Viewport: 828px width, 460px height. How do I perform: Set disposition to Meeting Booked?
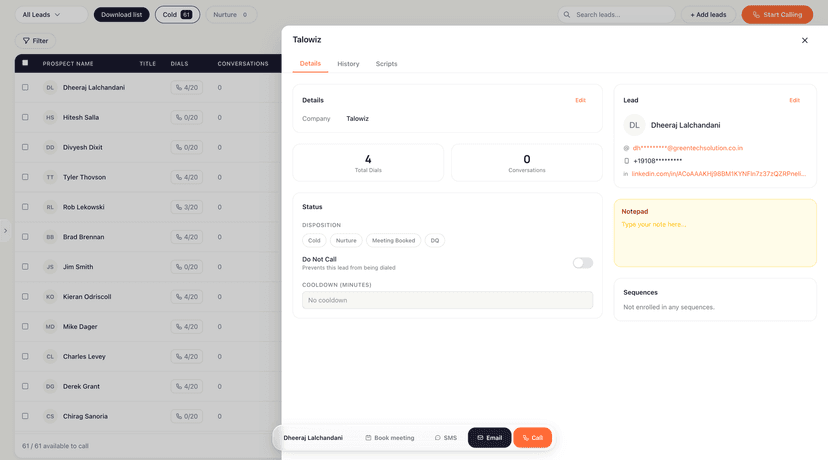pos(393,240)
